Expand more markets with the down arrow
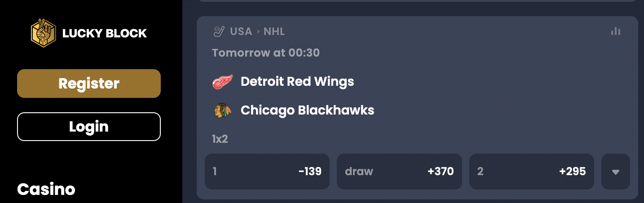The image size is (644, 203). (x=616, y=172)
